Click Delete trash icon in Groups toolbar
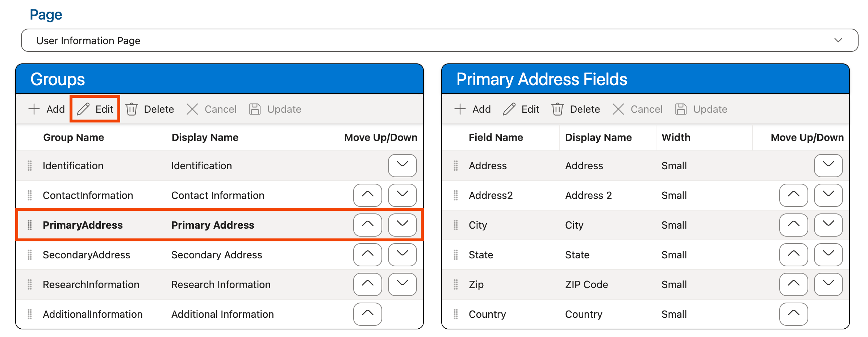The width and height of the screenshot is (868, 337). [132, 109]
